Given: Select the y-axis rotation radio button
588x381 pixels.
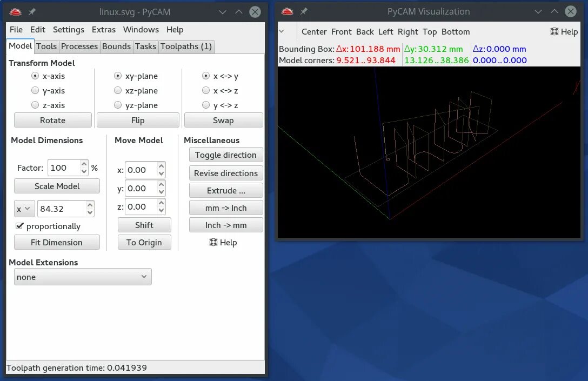Looking at the screenshot, I should click(x=35, y=90).
